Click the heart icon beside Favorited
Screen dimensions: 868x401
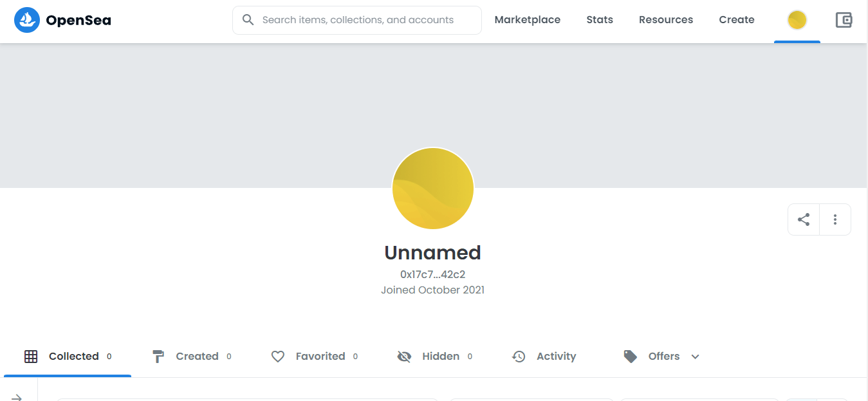[278, 357]
